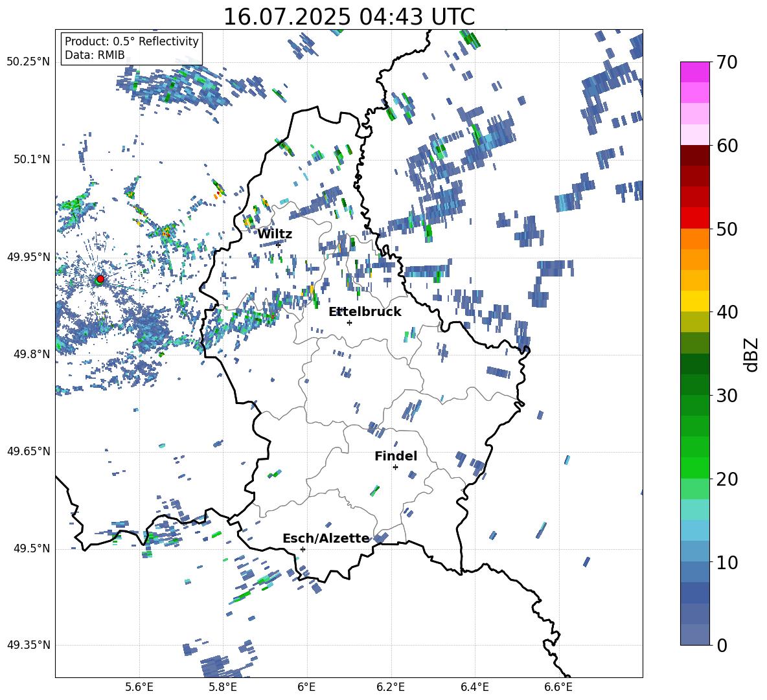Click the 49.95°N latitude tick label

[28, 257]
